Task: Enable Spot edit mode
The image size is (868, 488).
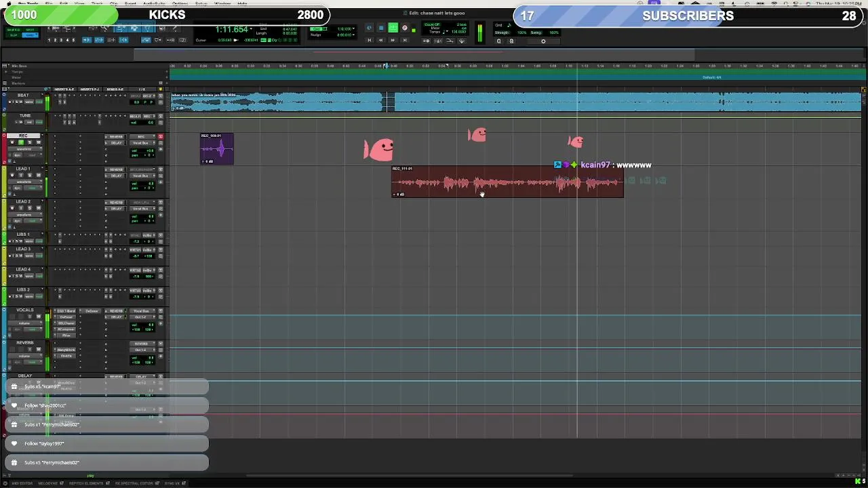Action: (x=30, y=30)
